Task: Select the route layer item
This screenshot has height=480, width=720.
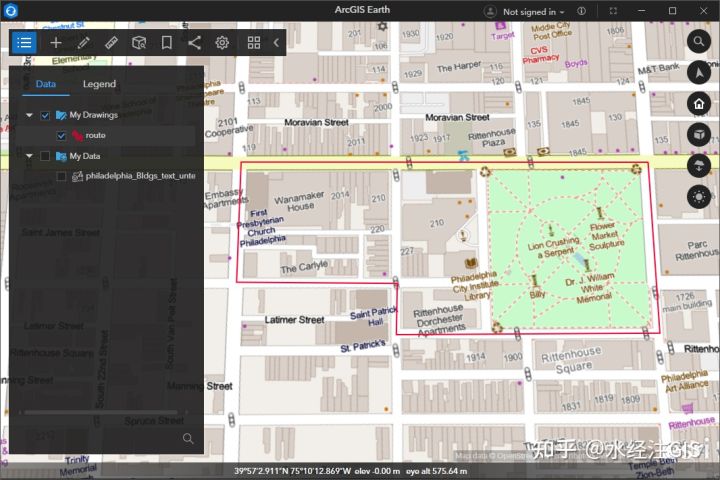Action: 96,136
